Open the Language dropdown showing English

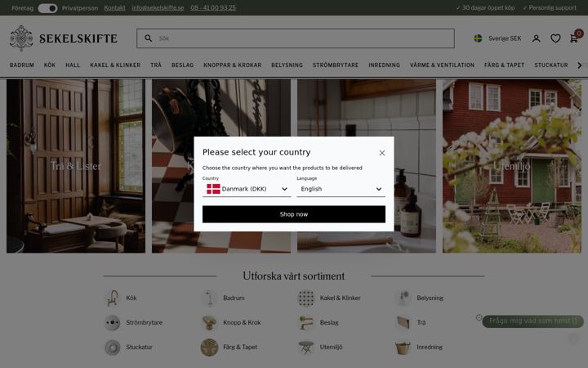click(x=341, y=189)
